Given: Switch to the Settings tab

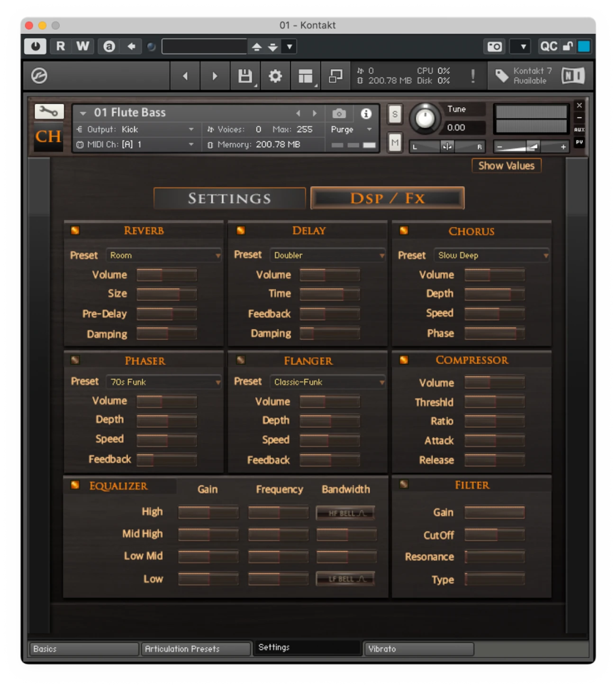Looking at the screenshot, I should tap(229, 198).
